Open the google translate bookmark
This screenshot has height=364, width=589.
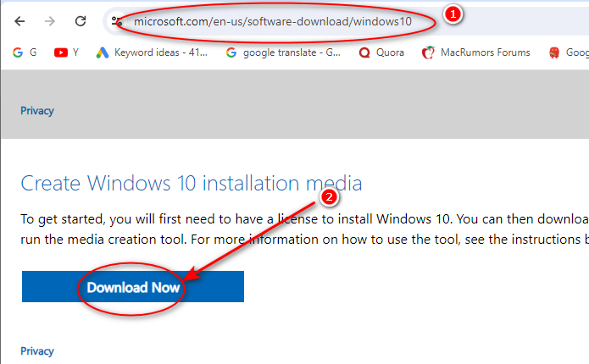283,52
